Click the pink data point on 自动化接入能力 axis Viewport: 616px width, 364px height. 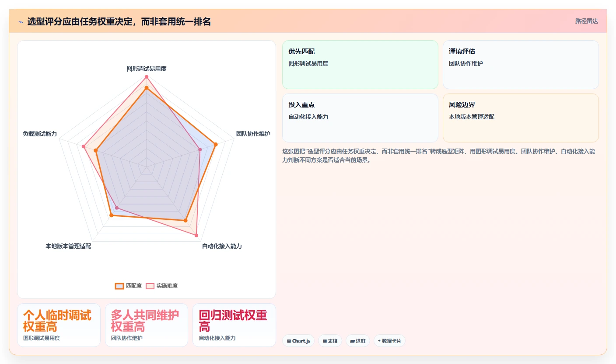click(196, 236)
